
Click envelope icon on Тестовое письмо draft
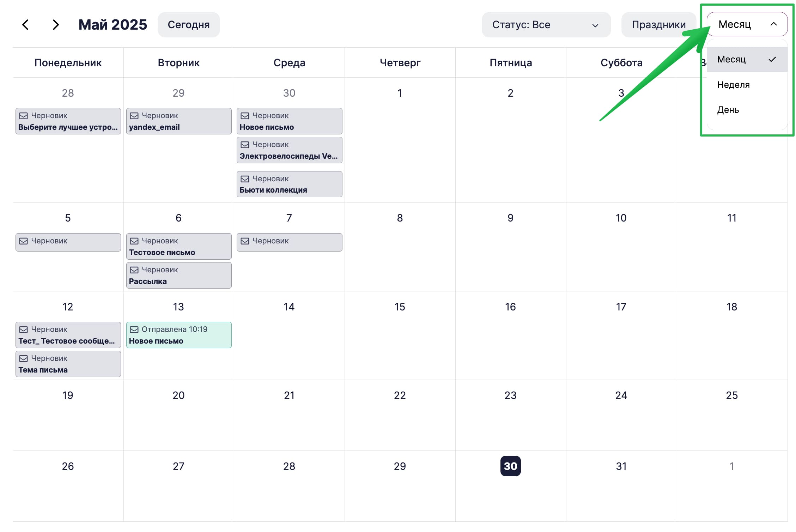click(x=134, y=241)
